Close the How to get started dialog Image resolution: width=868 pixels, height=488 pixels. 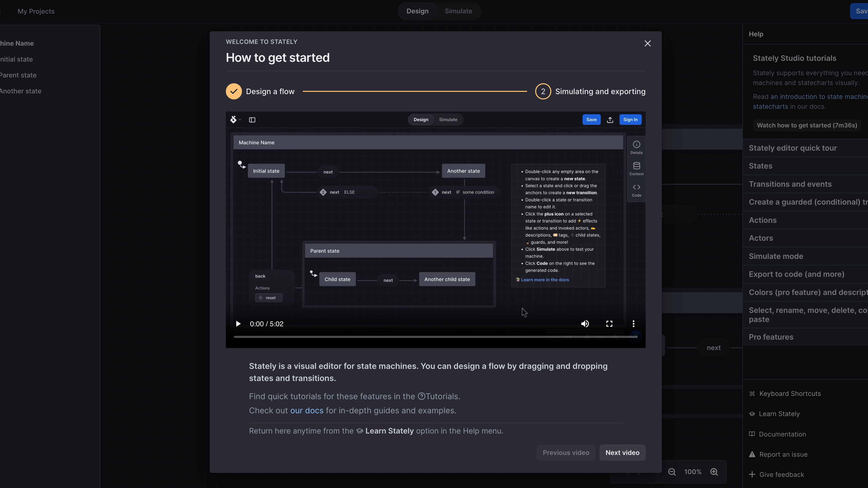tap(647, 43)
